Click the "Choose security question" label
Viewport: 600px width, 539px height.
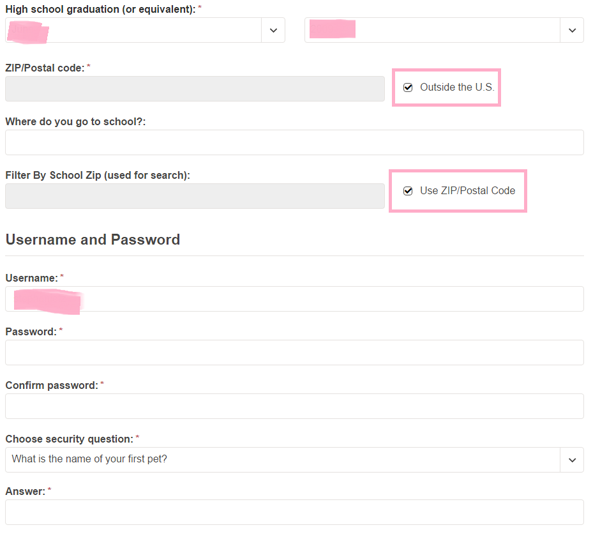[x=69, y=439]
